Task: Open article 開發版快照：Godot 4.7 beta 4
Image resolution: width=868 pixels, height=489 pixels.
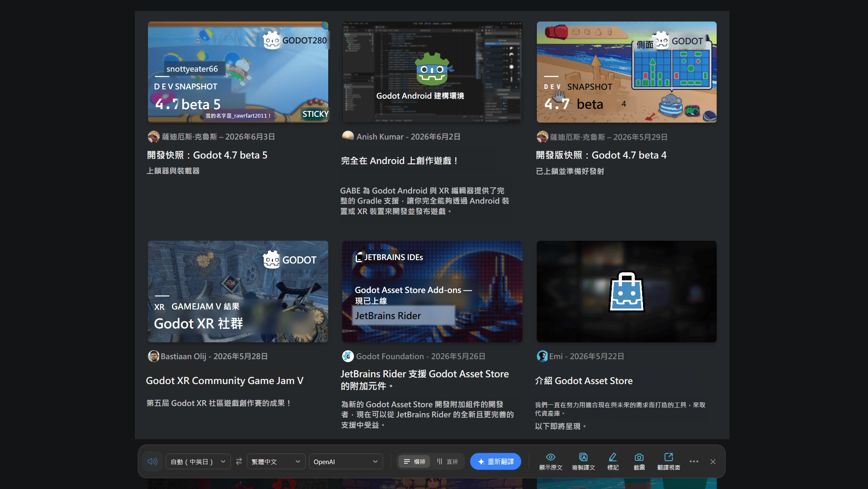Action: 601,155
